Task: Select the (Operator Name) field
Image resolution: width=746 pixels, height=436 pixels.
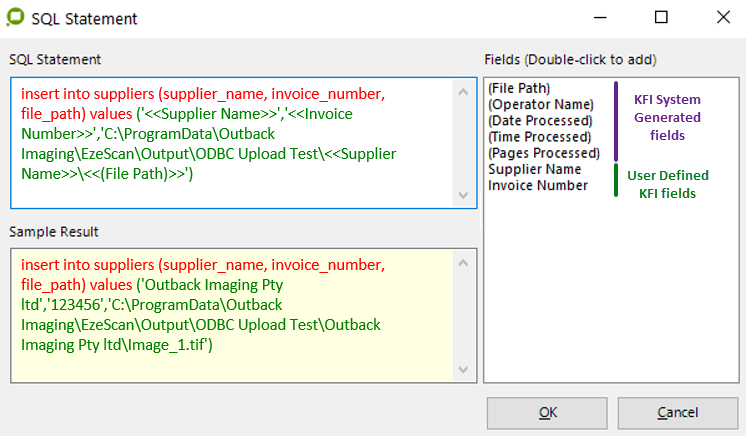Action: point(540,105)
